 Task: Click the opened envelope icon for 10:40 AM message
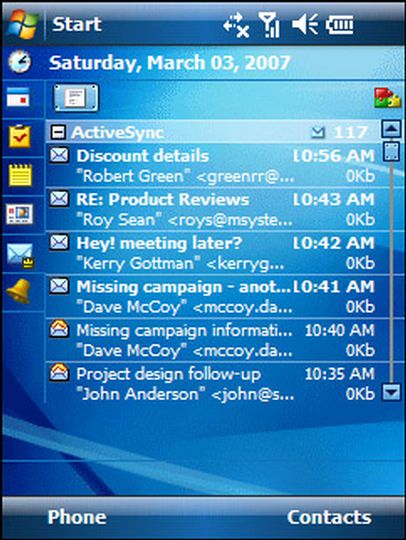pyautogui.click(x=59, y=329)
